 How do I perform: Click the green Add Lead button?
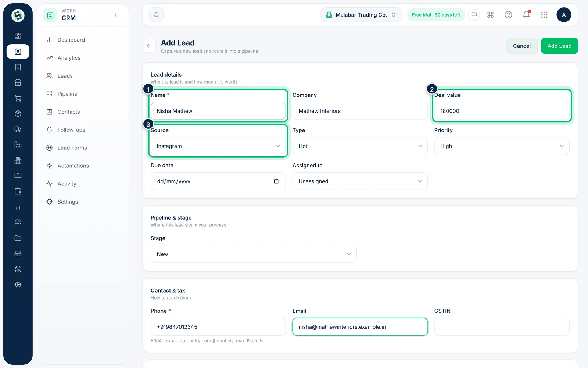[x=559, y=46]
